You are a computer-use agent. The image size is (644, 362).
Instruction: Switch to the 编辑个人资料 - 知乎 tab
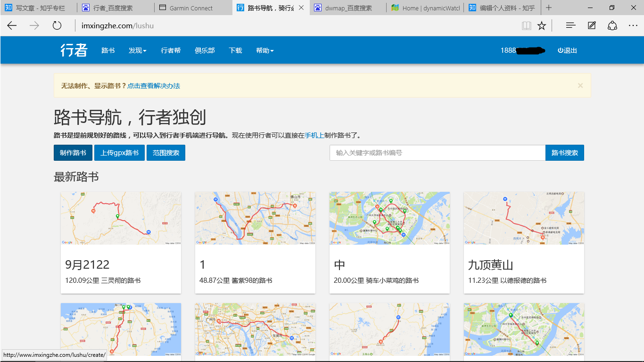[x=503, y=8]
